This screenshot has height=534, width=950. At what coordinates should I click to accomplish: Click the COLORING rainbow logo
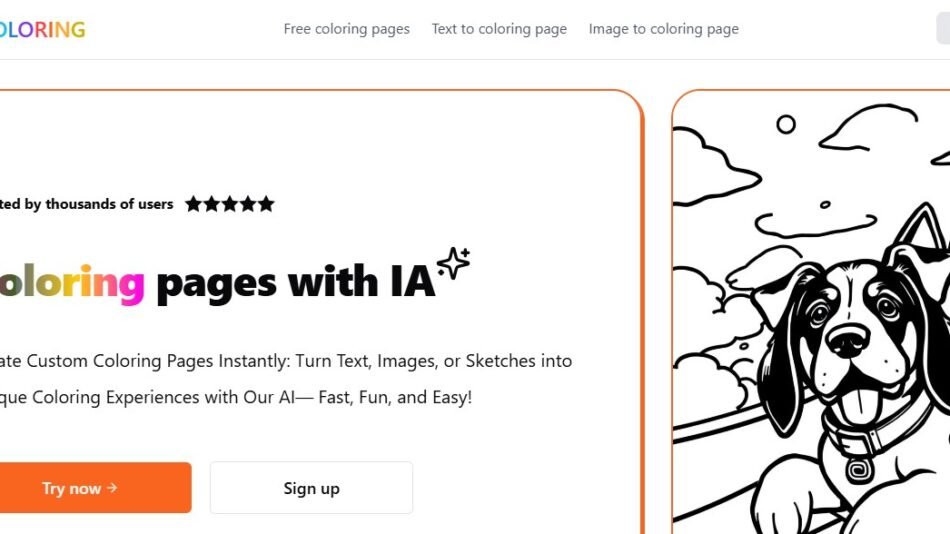(x=43, y=29)
